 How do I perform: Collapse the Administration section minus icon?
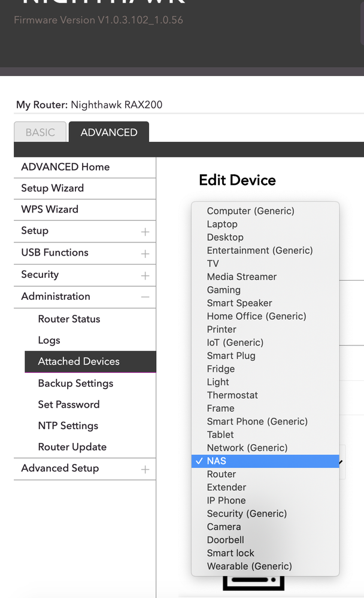(x=145, y=297)
